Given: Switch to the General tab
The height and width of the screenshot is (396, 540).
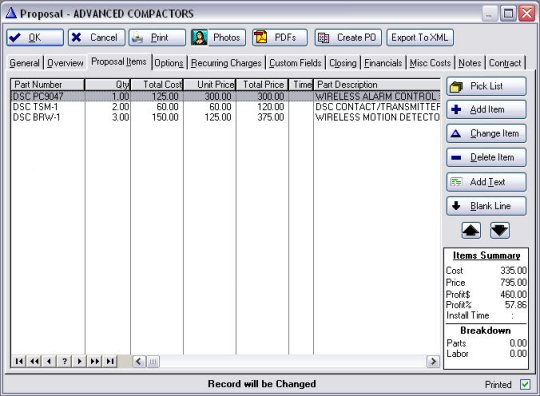Looking at the screenshot, I should pos(24,63).
